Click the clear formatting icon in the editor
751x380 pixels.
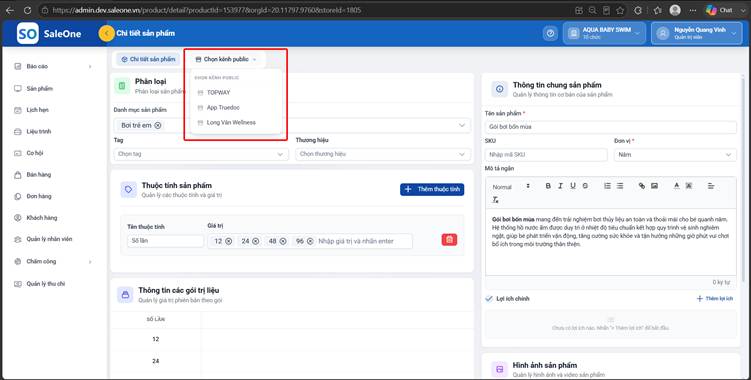pyautogui.click(x=496, y=200)
